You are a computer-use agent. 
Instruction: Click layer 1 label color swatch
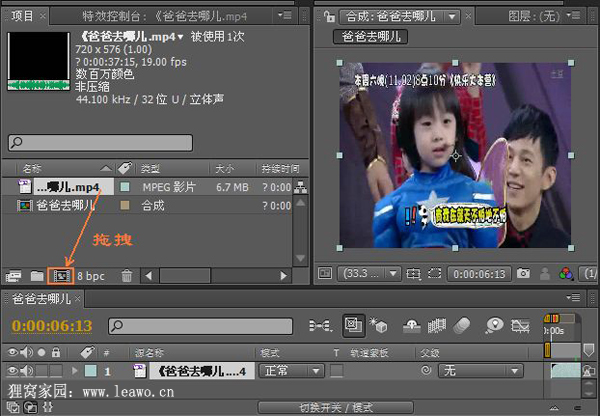[x=91, y=371]
